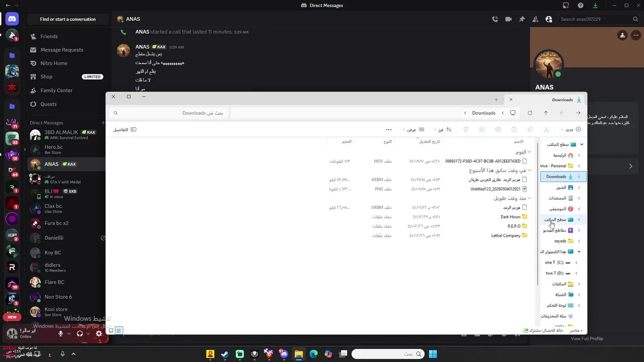The width and height of the screenshot is (644, 362).
Task: Expand the الرئيسية Home tree node
Action: (579, 155)
